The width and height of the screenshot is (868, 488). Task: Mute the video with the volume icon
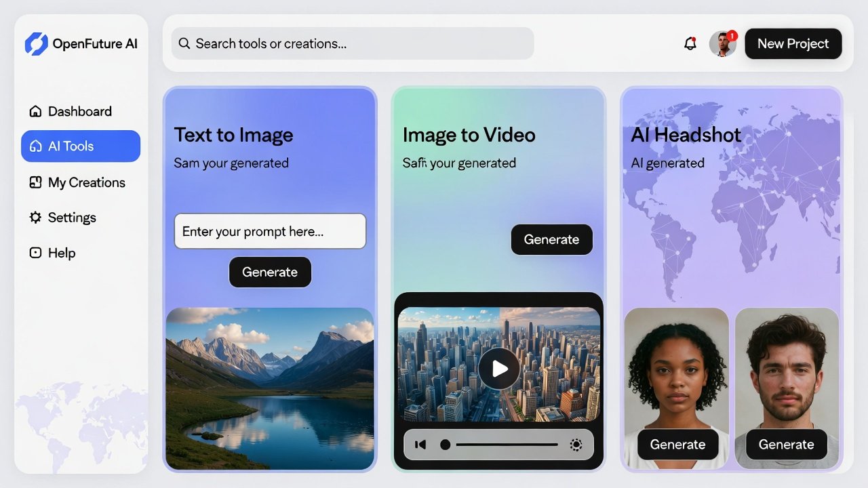(420, 445)
